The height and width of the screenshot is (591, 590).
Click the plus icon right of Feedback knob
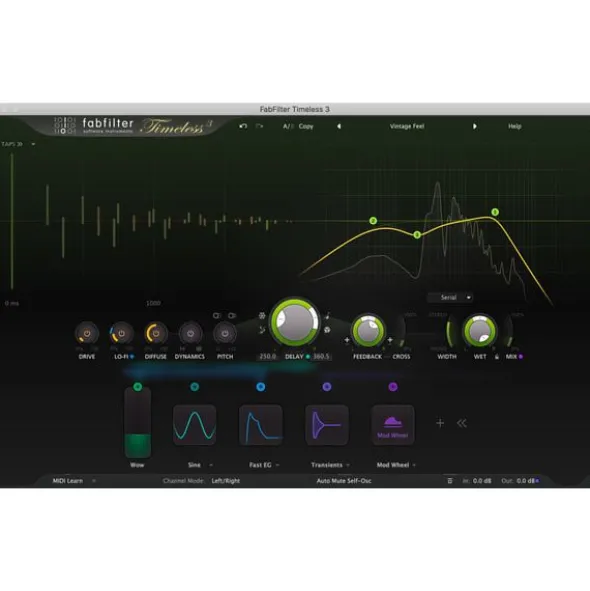point(390,340)
